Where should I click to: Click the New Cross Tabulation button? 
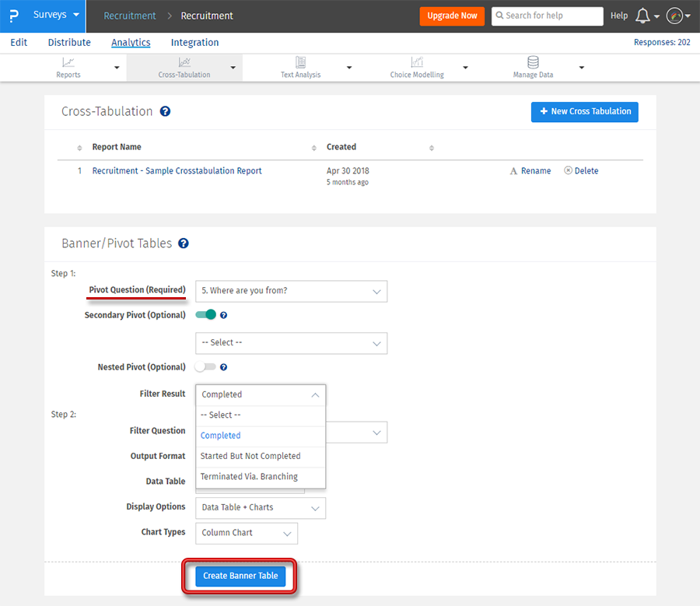[584, 111]
